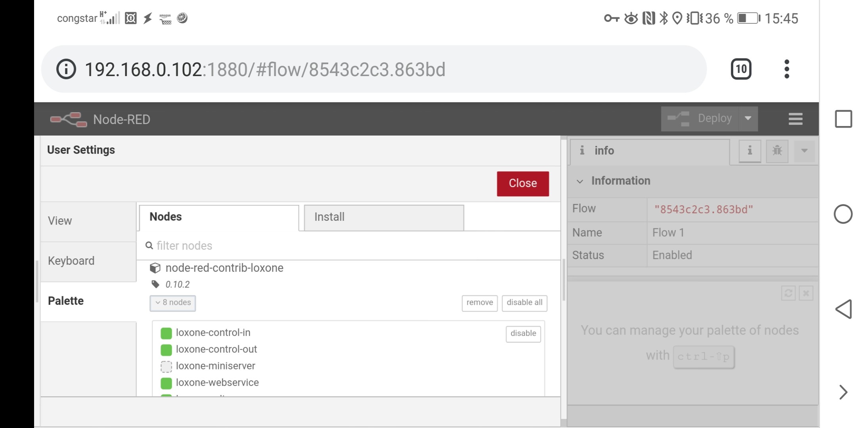This screenshot has height=428, width=868.
Task: Click the refresh tips icon
Action: [x=788, y=293]
